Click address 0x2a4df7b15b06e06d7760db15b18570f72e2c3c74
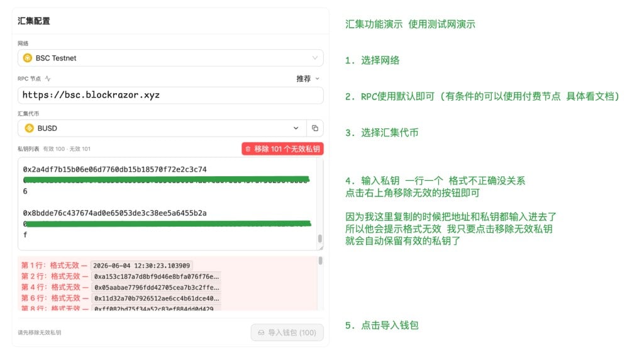The image size is (644, 350). [x=114, y=169]
